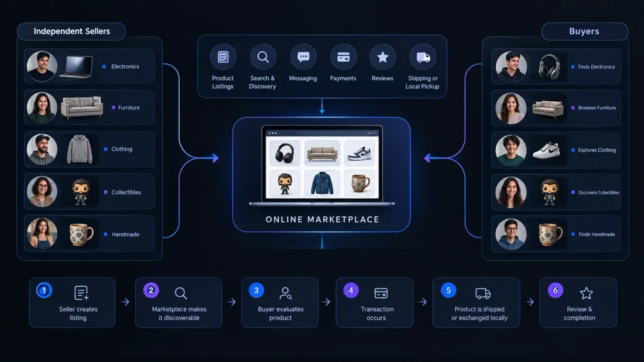Click the Clothing seller's avatar
Screen dimensions: 644x362
pos(42,150)
